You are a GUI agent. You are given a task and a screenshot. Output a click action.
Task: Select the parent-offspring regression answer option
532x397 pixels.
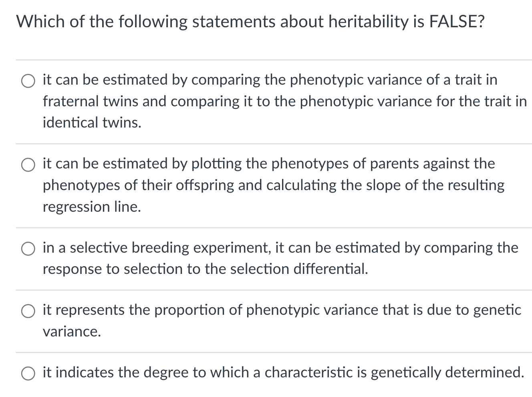point(28,164)
